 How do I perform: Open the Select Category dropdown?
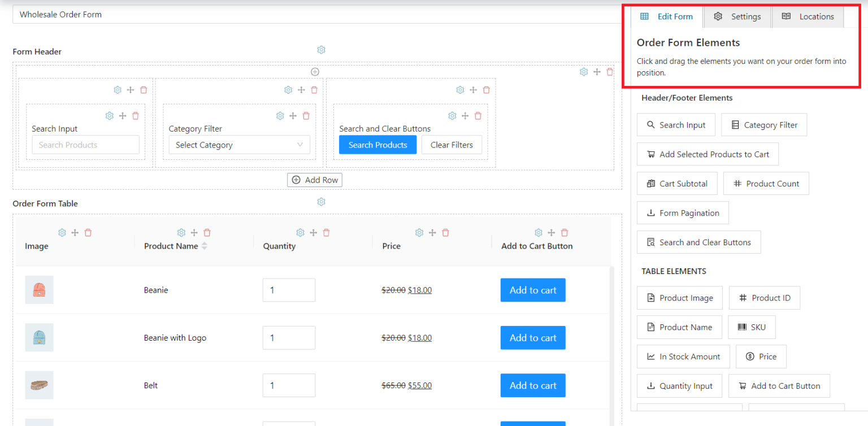(x=238, y=145)
